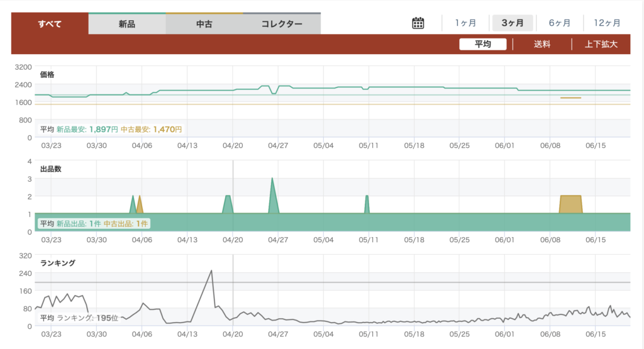The height and width of the screenshot is (349, 644).
Task: Click the 中古最安 1,470円 label
Action: pos(151,130)
